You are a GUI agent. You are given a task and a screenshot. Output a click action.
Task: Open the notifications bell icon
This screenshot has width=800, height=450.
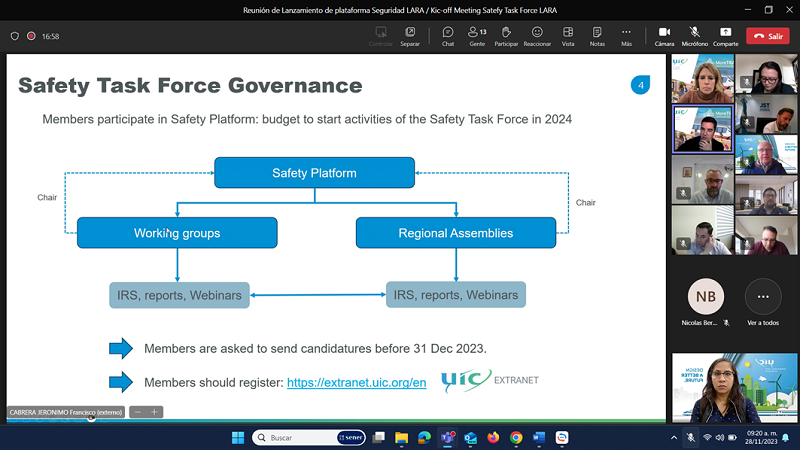(786, 438)
